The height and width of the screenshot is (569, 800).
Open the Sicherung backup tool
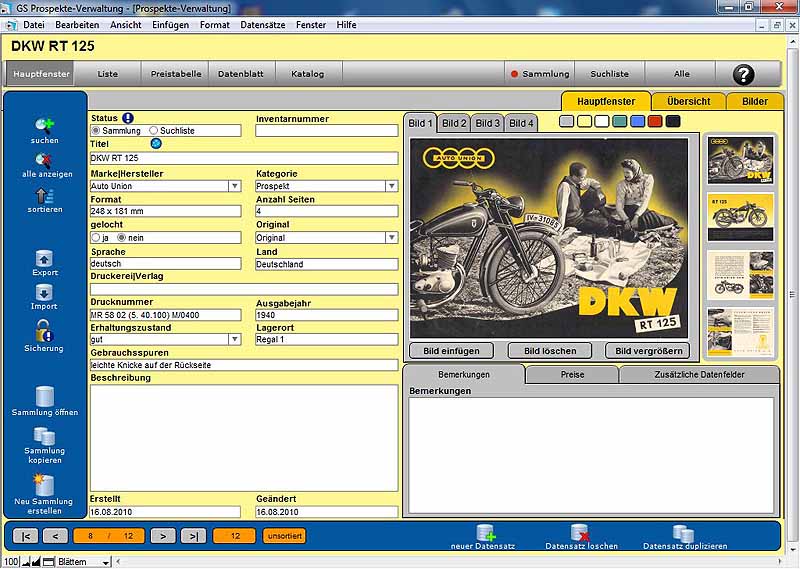tap(44, 331)
